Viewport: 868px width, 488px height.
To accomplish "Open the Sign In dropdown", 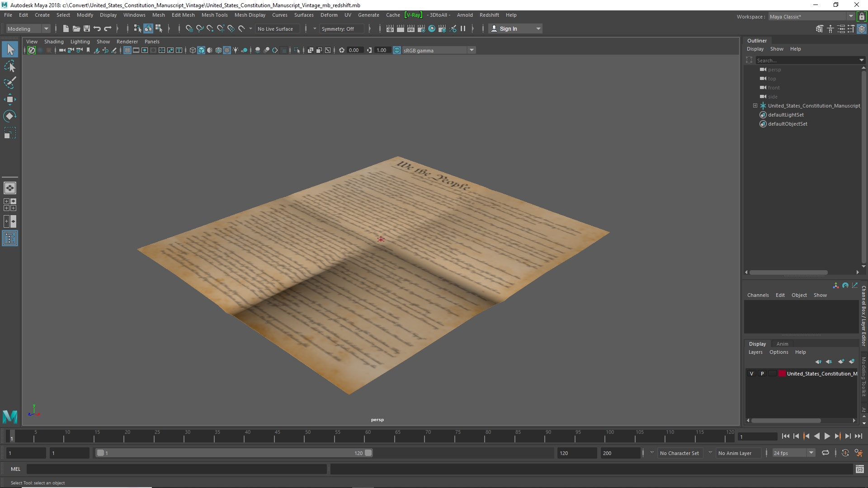I will [x=515, y=28].
